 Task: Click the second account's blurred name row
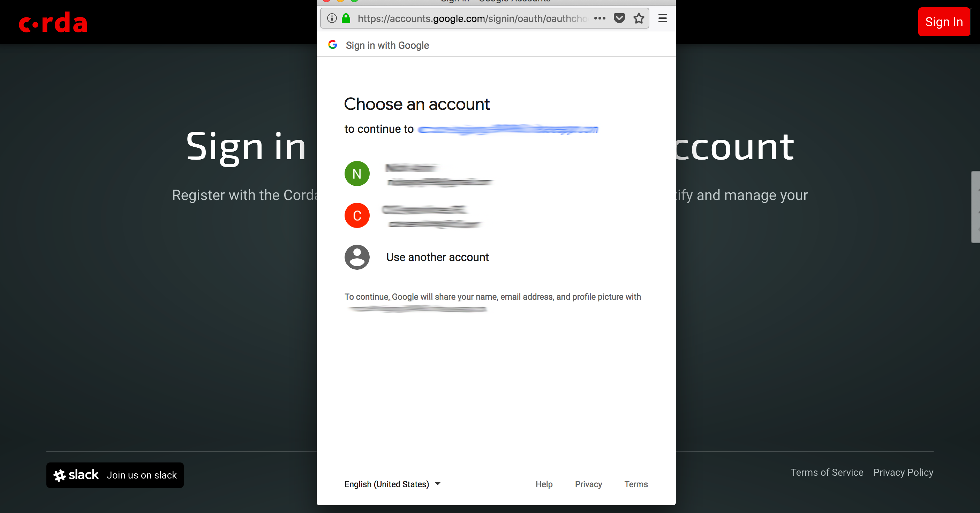[425, 209]
